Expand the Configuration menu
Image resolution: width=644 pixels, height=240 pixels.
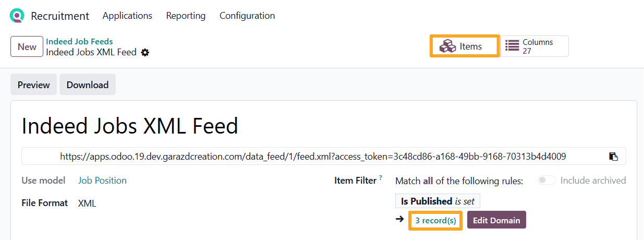pos(247,16)
